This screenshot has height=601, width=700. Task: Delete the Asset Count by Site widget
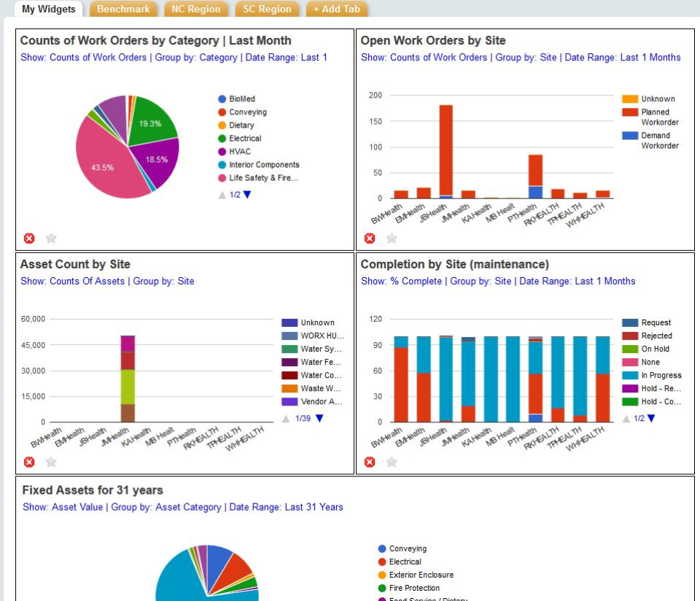(28, 461)
